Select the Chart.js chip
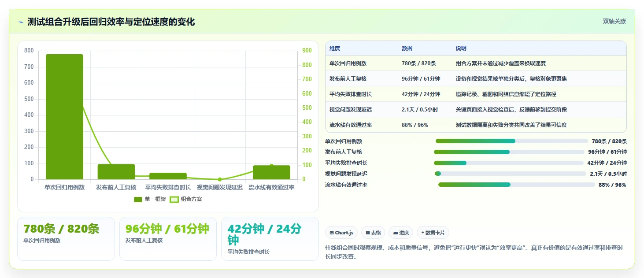Image resolution: width=644 pixels, height=278 pixels. (341, 233)
